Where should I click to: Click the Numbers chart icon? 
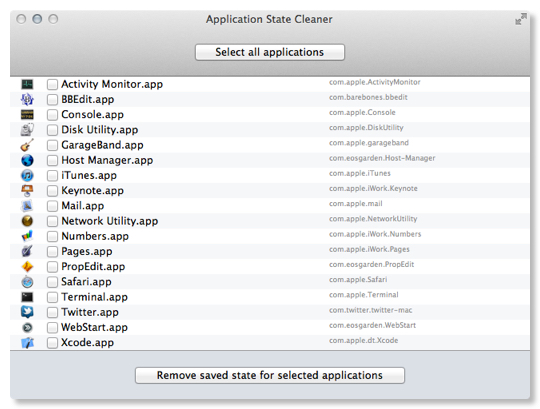point(27,236)
